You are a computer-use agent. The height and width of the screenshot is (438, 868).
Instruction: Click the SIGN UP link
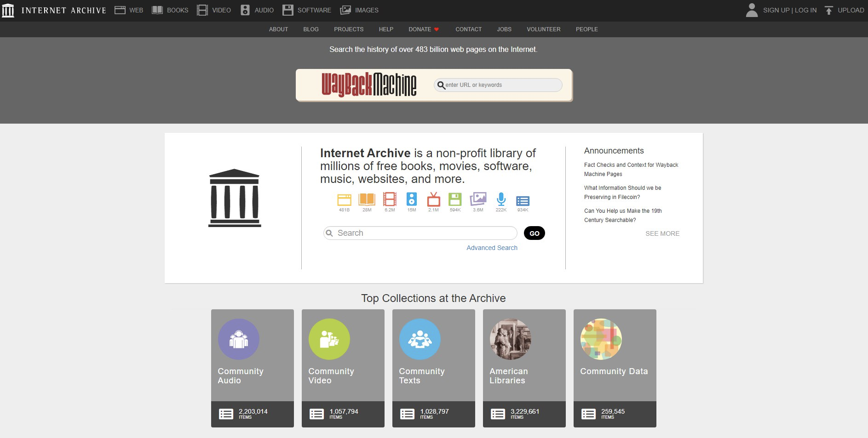click(x=776, y=10)
